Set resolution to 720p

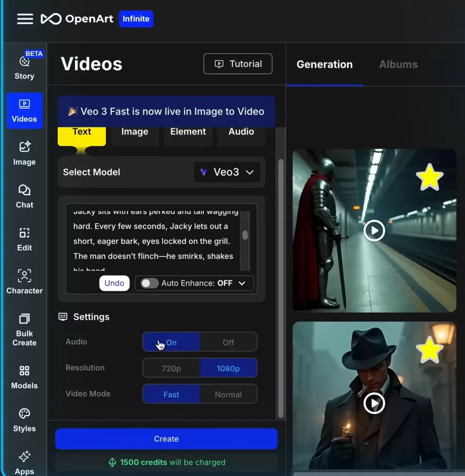171,368
